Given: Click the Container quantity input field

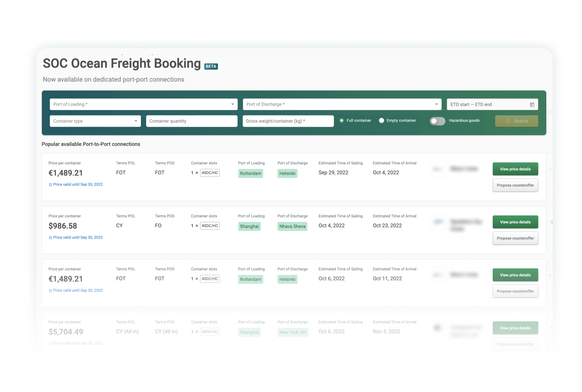Looking at the screenshot, I should pyautogui.click(x=192, y=121).
